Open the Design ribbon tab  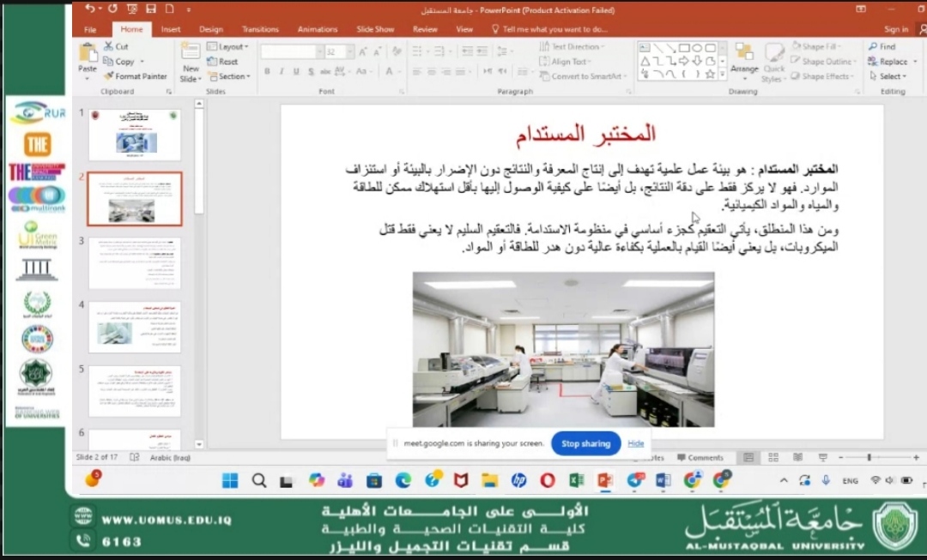210,28
